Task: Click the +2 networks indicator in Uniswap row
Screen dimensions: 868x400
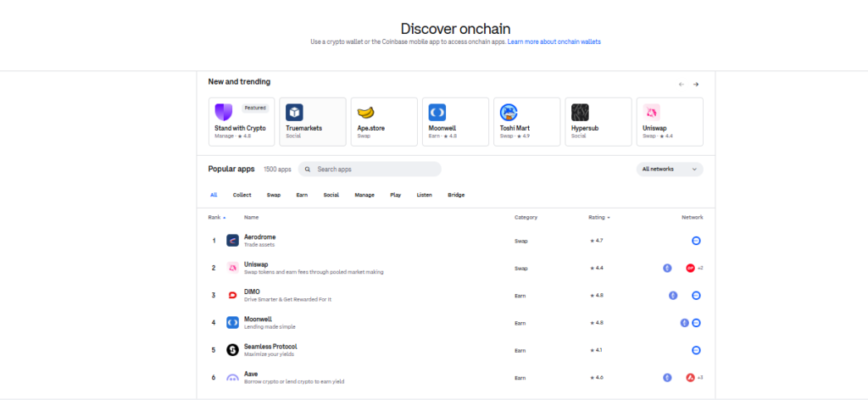Action: tap(700, 268)
